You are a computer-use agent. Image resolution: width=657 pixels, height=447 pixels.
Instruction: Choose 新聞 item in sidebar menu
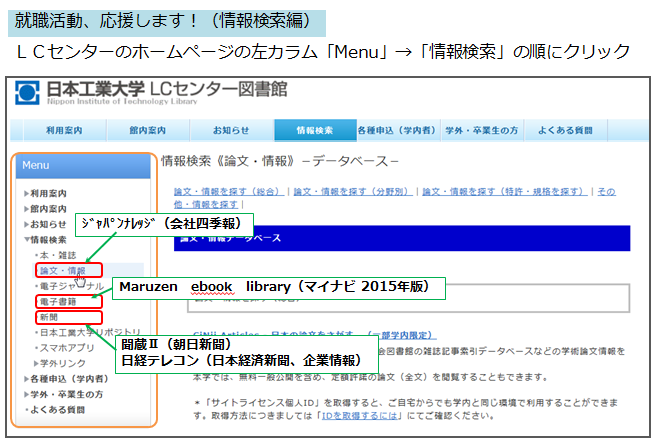click(x=48, y=315)
